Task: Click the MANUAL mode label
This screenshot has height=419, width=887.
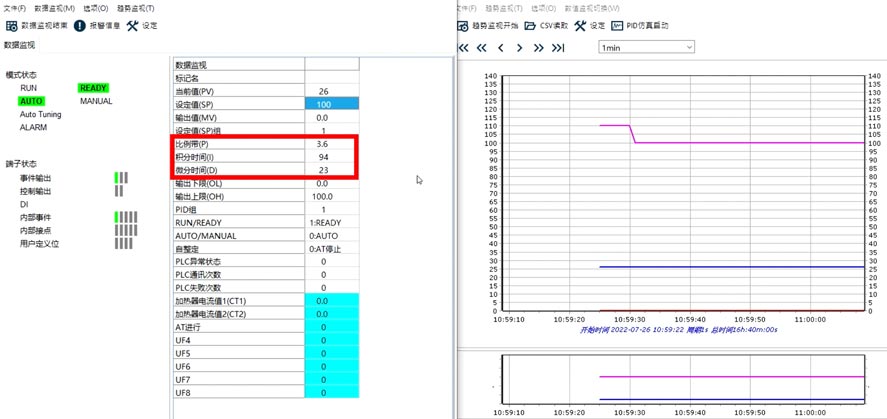Action: coord(96,101)
